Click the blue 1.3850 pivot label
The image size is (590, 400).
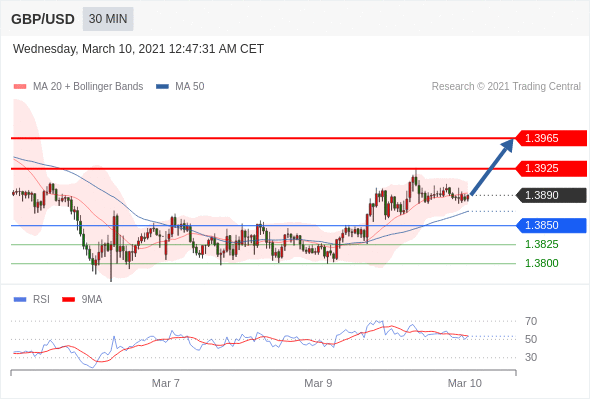(x=551, y=225)
